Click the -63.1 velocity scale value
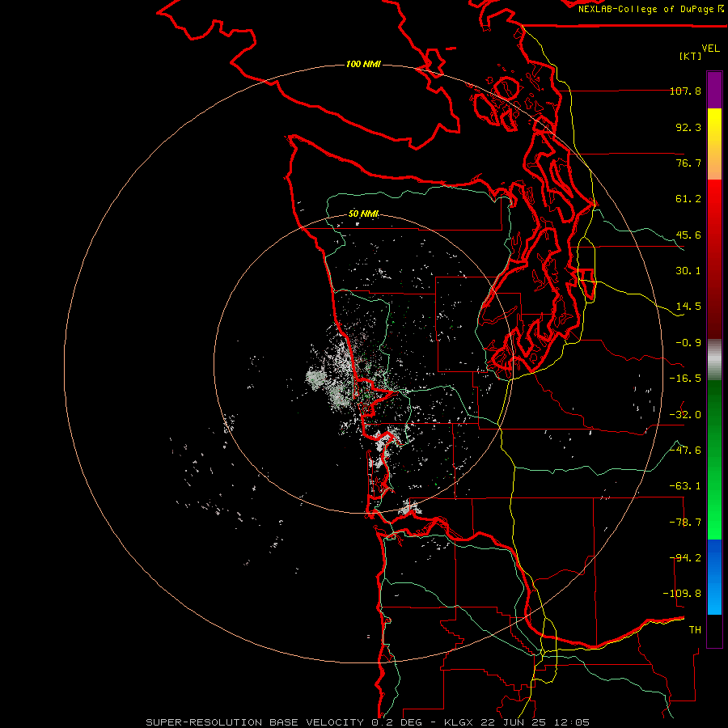The height and width of the screenshot is (728, 728). pos(685,486)
